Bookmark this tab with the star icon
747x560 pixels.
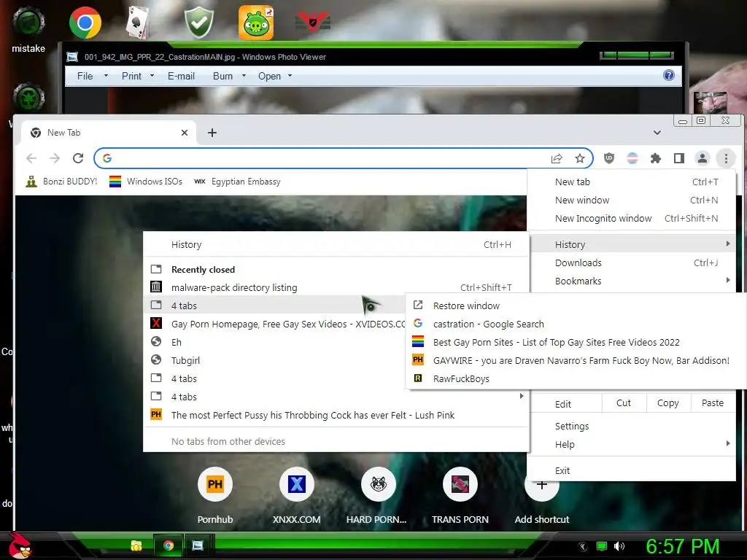580,158
